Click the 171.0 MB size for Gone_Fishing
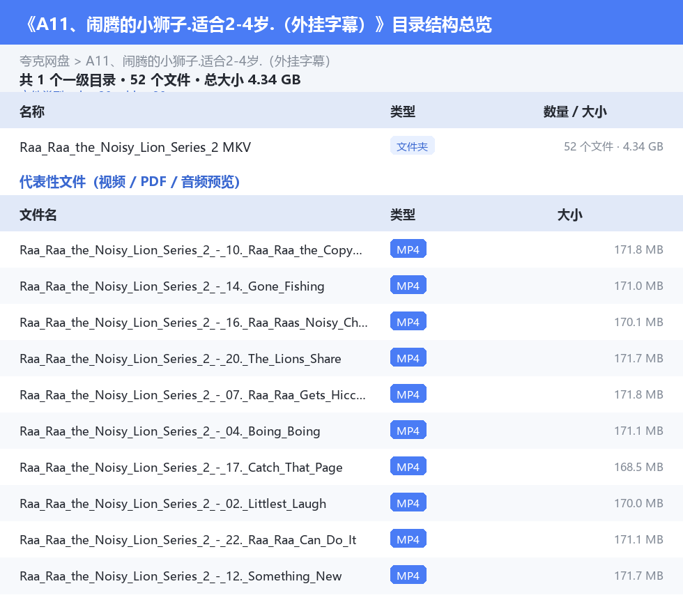Image resolution: width=683 pixels, height=616 pixels. tap(638, 286)
